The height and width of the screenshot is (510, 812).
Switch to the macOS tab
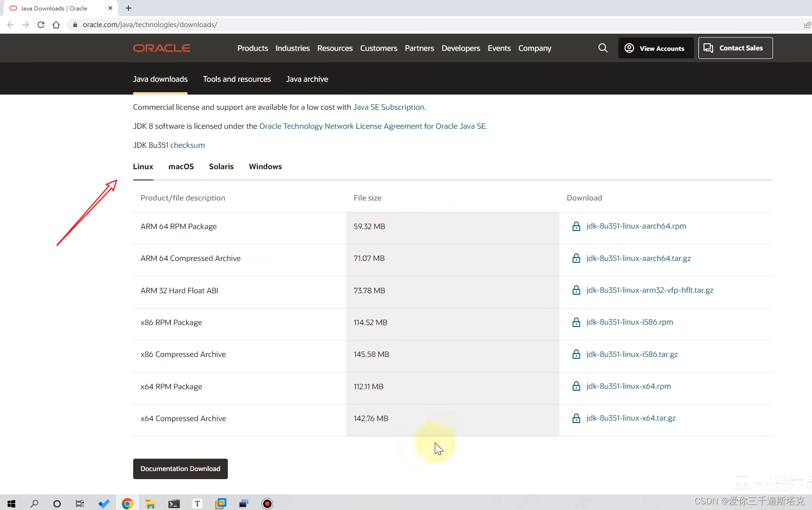click(181, 166)
